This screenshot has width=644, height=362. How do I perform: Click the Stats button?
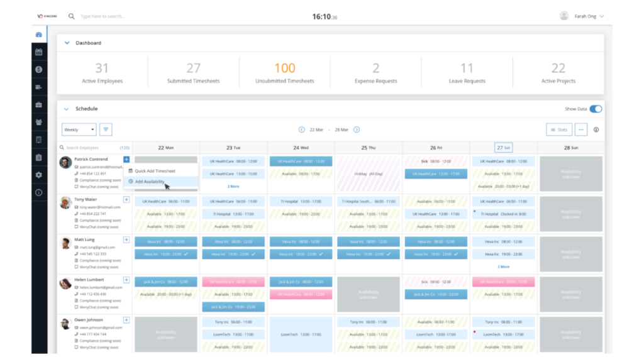click(x=558, y=129)
